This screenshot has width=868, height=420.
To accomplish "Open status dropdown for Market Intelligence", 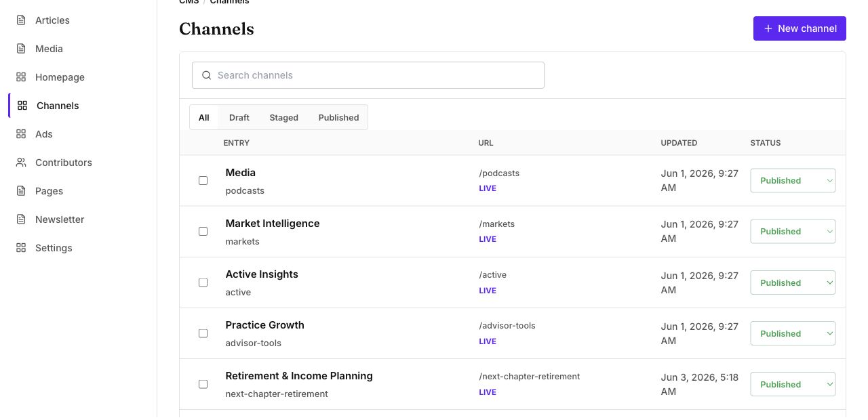I will pyautogui.click(x=793, y=232).
